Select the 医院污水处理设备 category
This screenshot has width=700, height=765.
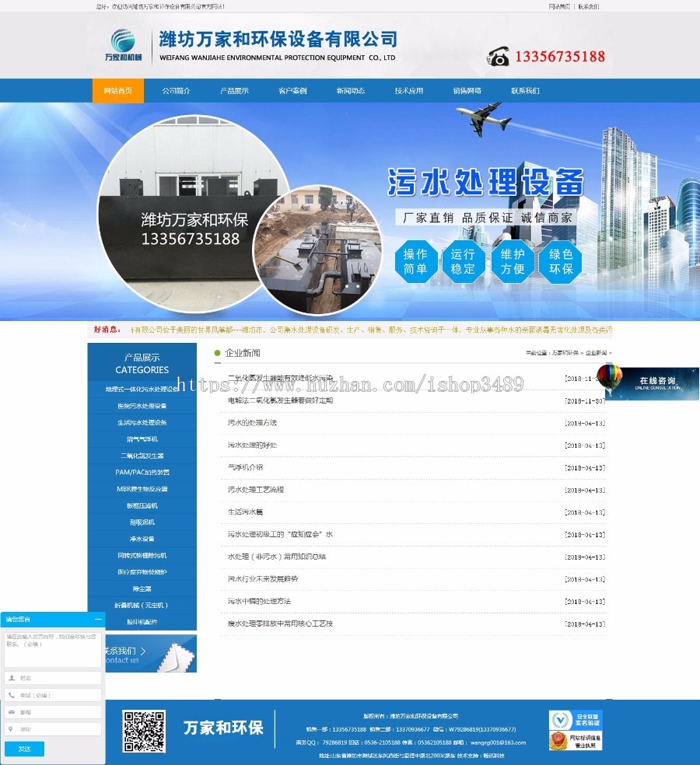[142, 406]
